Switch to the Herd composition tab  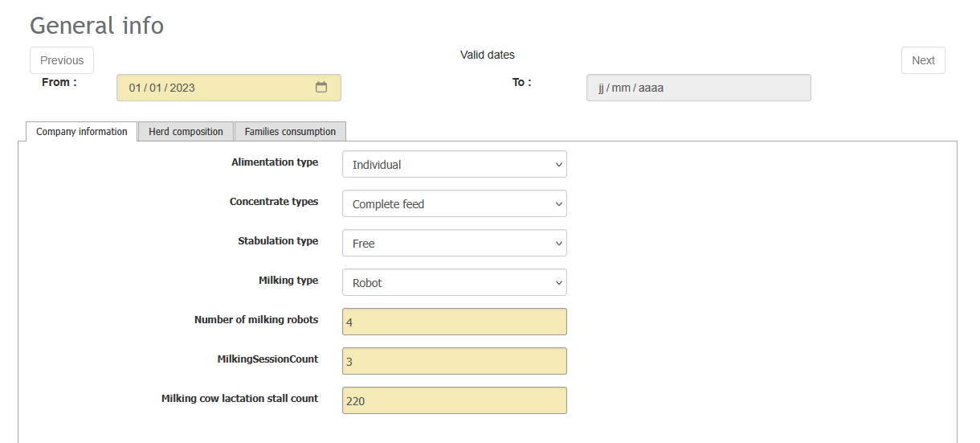pos(186,132)
